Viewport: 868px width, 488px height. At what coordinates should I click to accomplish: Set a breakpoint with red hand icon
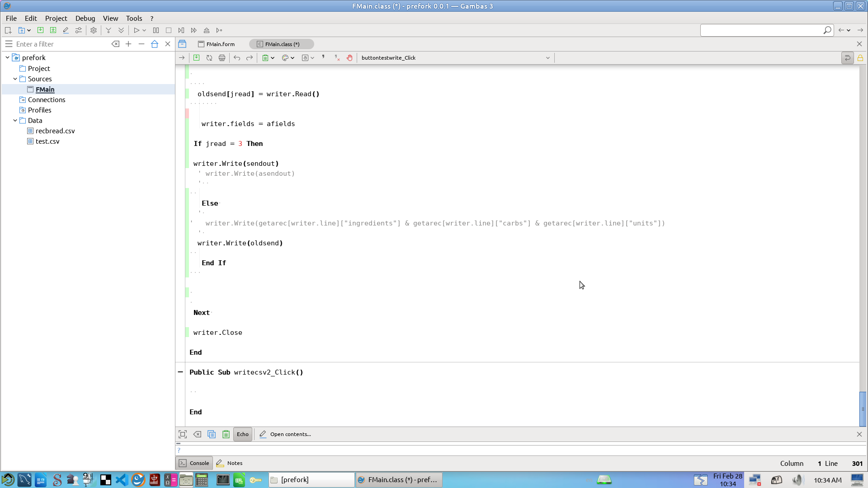pyautogui.click(x=349, y=58)
